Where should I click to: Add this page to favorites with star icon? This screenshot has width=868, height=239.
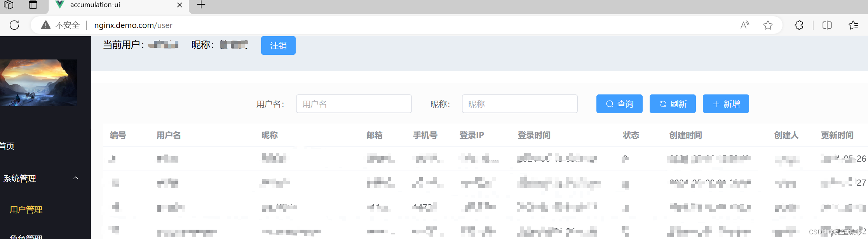[768, 25]
